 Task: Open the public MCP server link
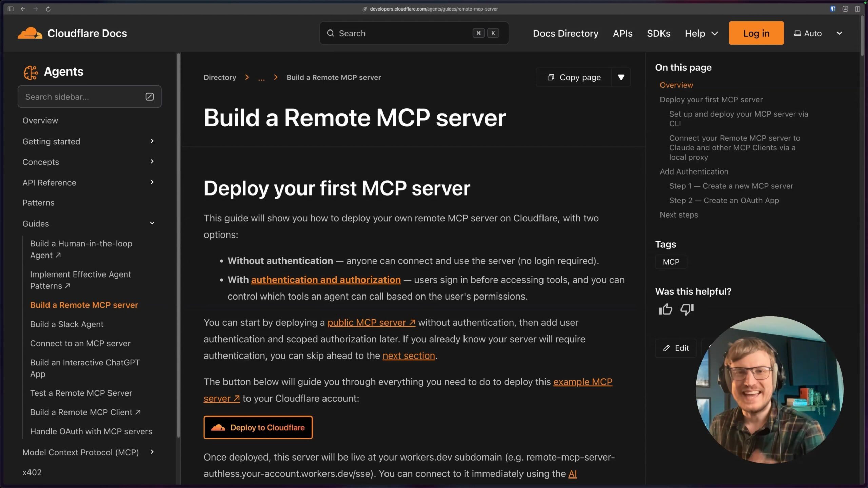coord(371,323)
